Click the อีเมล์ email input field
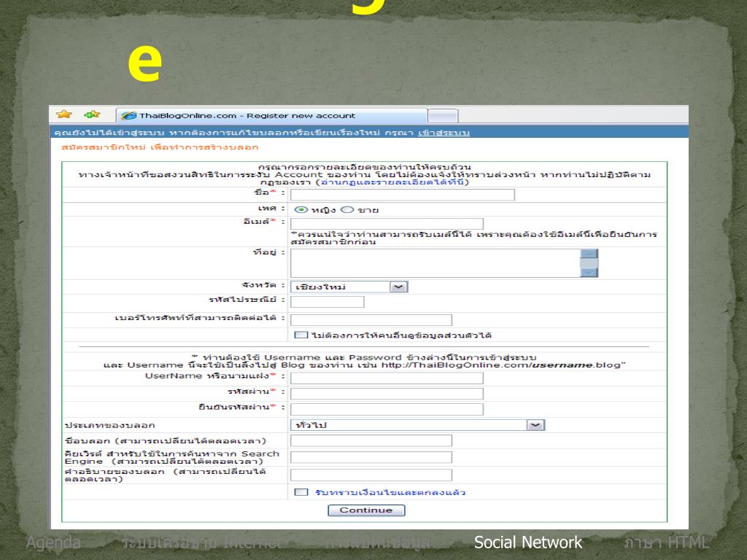The image size is (747, 560). tap(387, 224)
